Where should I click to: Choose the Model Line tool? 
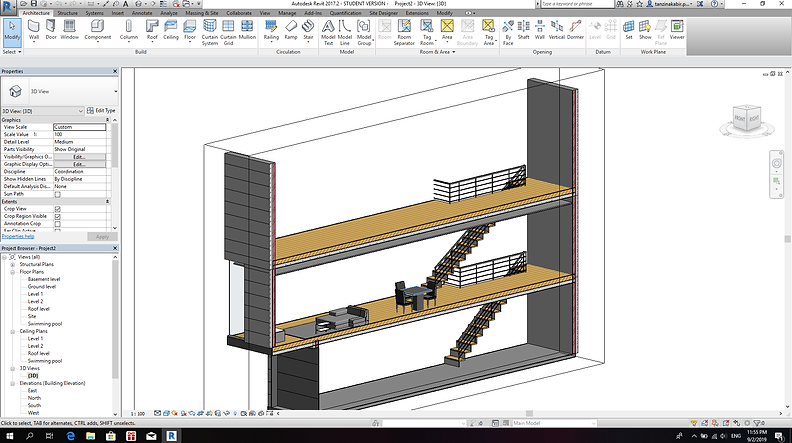[x=345, y=32]
